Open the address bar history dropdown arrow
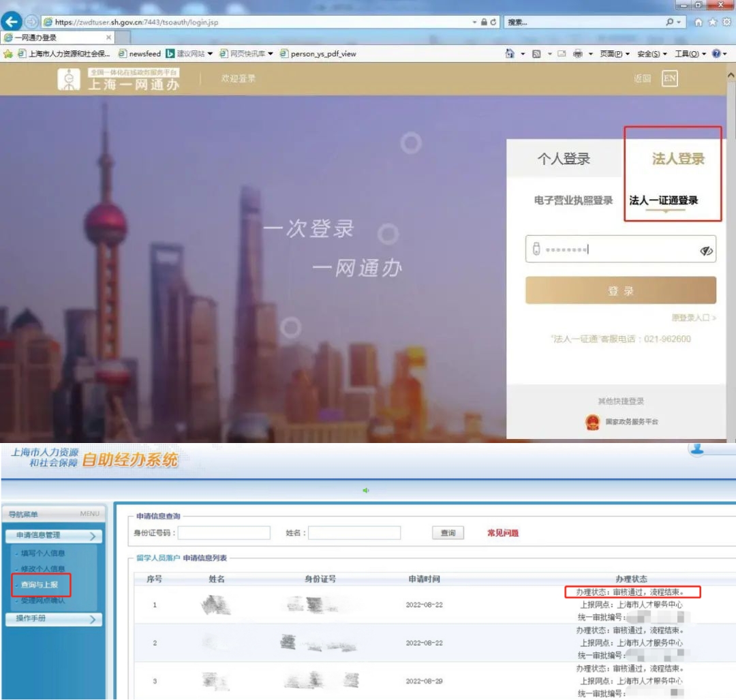 pos(474,22)
